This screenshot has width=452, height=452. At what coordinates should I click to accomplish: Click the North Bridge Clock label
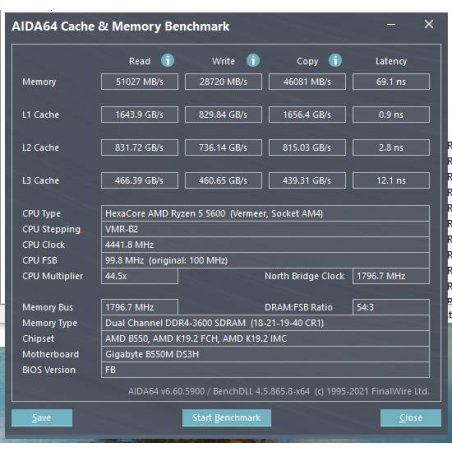(x=304, y=276)
